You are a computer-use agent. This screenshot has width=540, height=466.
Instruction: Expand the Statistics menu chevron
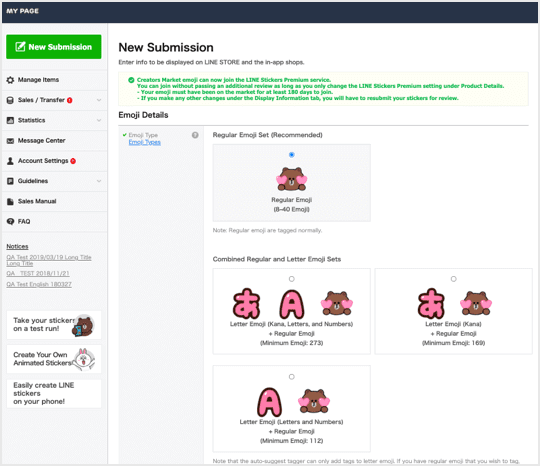[x=99, y=120]
